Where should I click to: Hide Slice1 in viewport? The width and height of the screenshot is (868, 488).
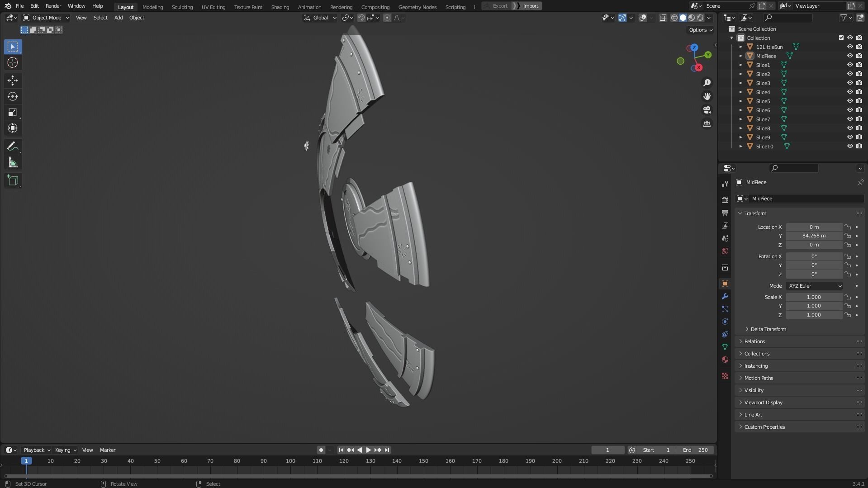coord(850,65)
